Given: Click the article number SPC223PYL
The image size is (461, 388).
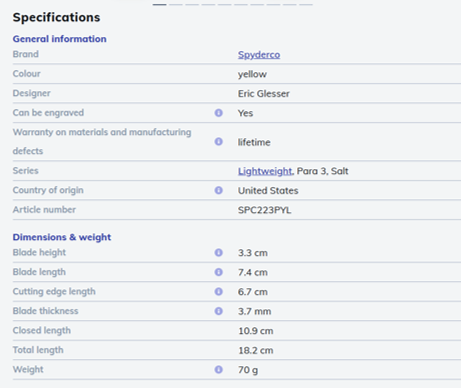Looking at the screenshot, I should tap(264, 210).
